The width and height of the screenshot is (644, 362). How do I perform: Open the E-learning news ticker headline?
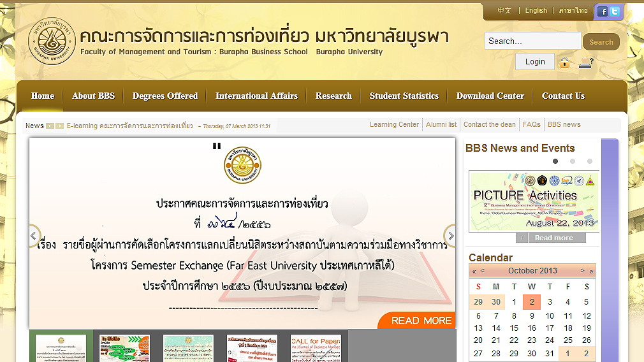pos(130,126)
